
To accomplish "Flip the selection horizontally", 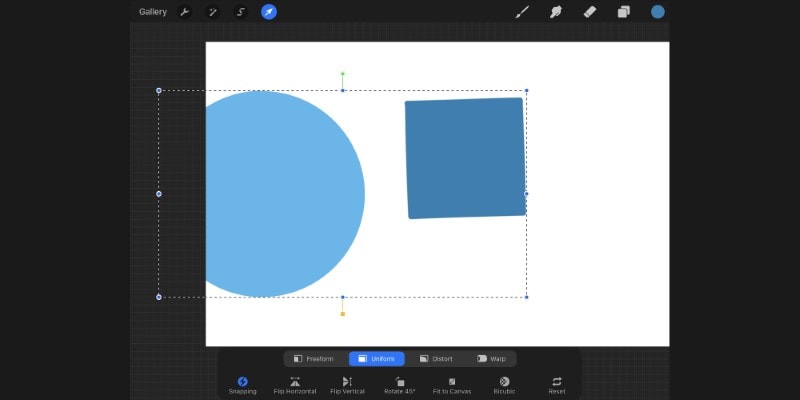I will coord(295,386).
